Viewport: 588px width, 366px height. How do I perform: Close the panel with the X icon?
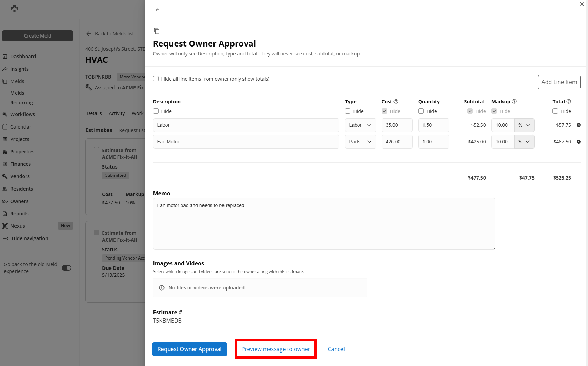pyautogui.click(x=582, y=4)
